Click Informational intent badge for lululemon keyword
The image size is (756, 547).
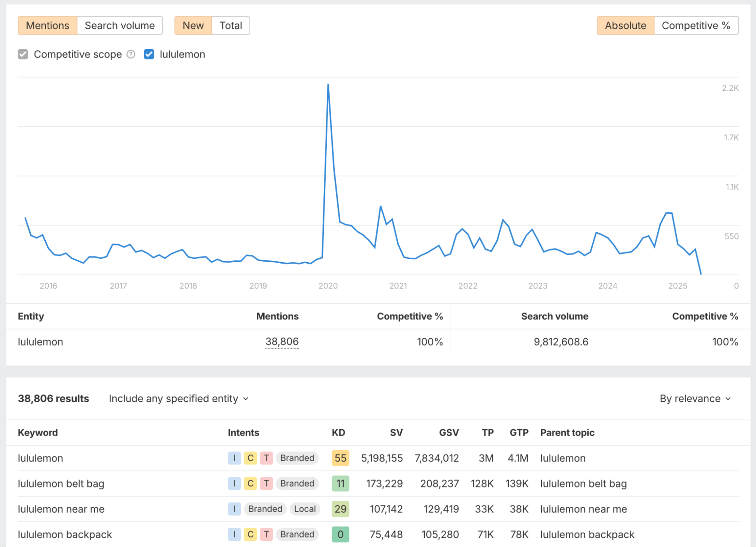pyautogui.click(x=234, y=458)
